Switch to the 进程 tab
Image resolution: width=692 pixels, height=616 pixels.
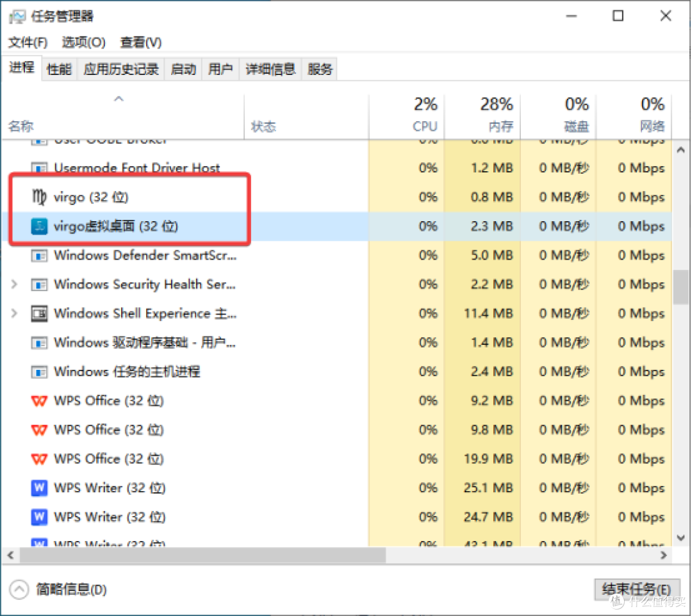22,68
